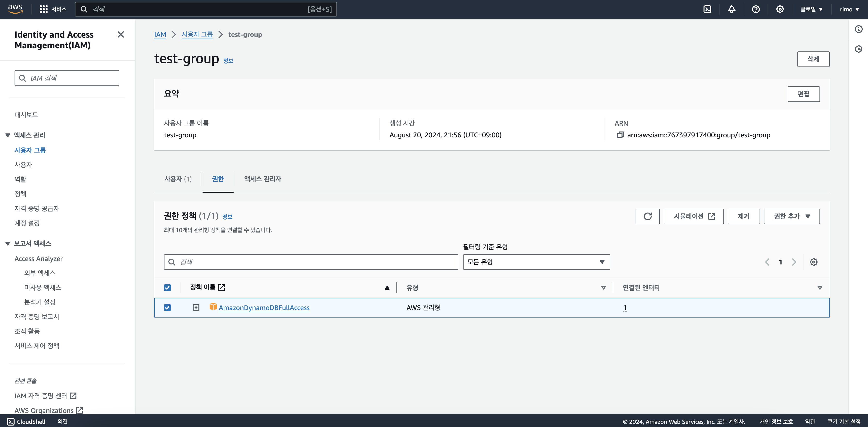Open the services grid menu icon
Image resolution: width=868 pixels, height=427 pixels.
tap(43, 9)
